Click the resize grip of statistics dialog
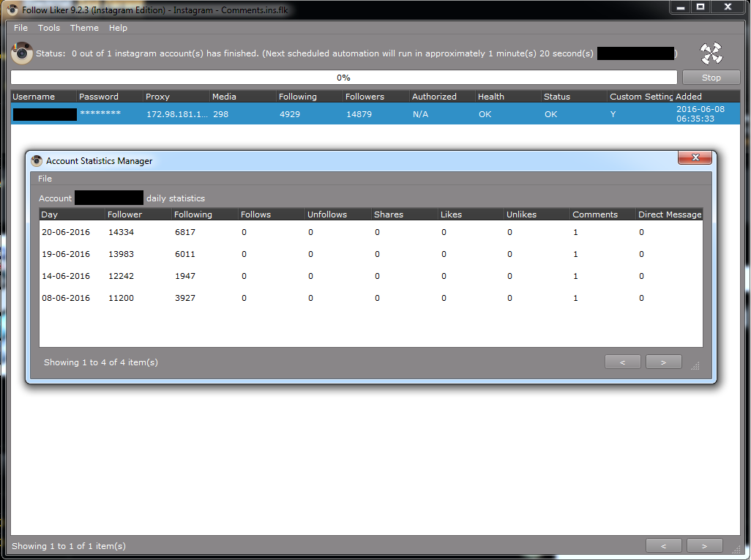This screenshot has height=560, width=751. coord(695,366)
